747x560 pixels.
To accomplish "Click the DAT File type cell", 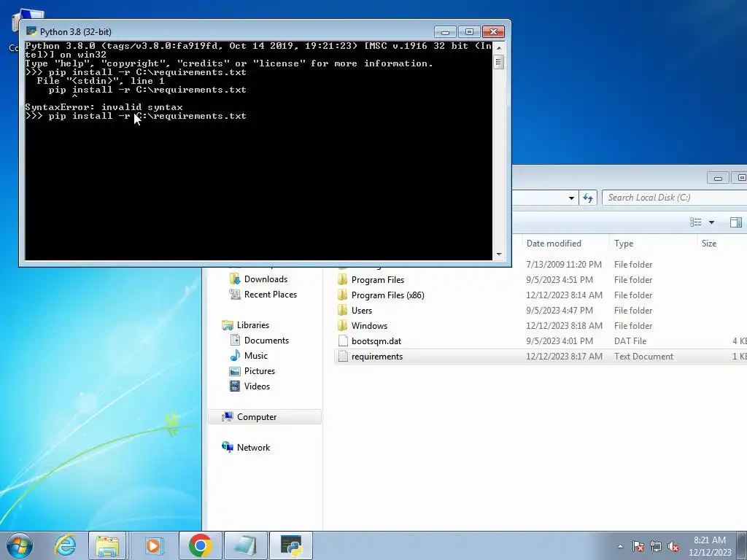I will 630,341.
